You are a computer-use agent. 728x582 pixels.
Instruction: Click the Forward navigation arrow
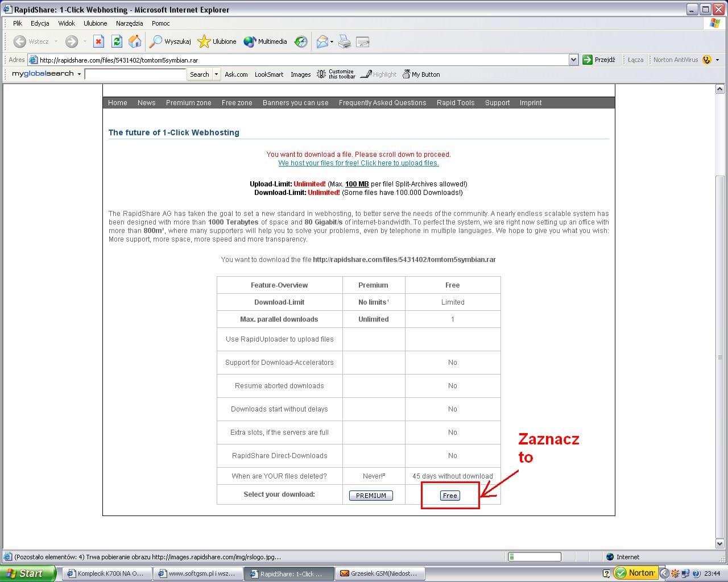[x=71, y=41]
